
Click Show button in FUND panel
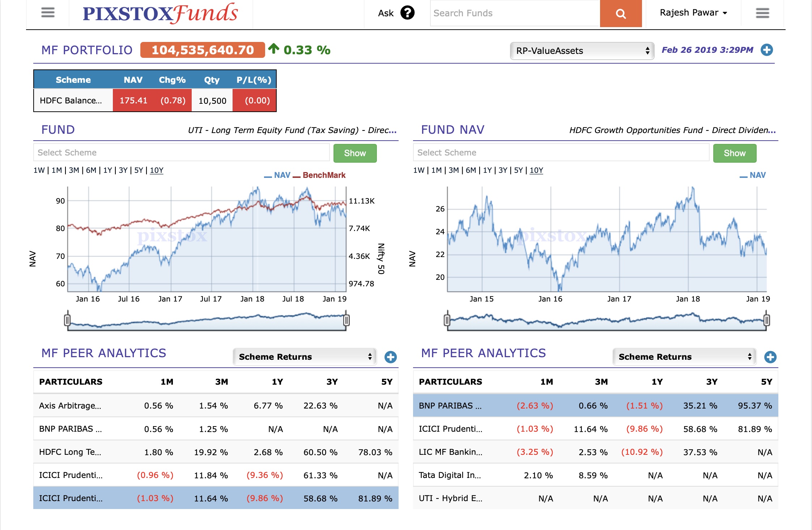[355, 153]
